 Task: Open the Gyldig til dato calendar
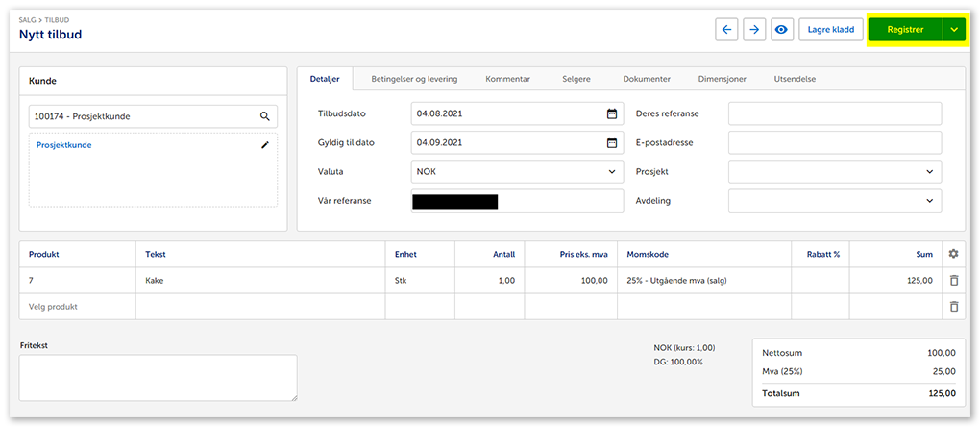point(612,143)
